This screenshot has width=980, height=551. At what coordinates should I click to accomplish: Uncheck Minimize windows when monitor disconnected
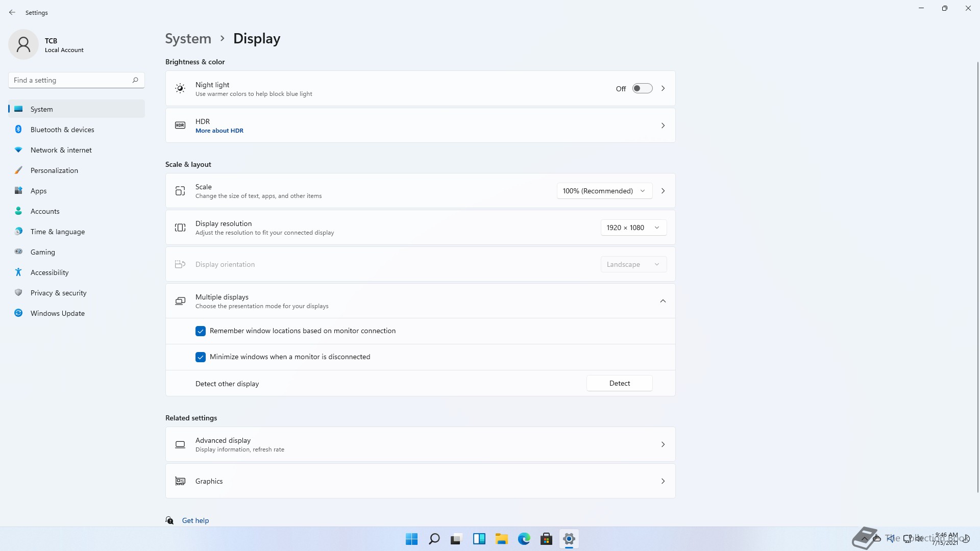(x=201, y=357)
